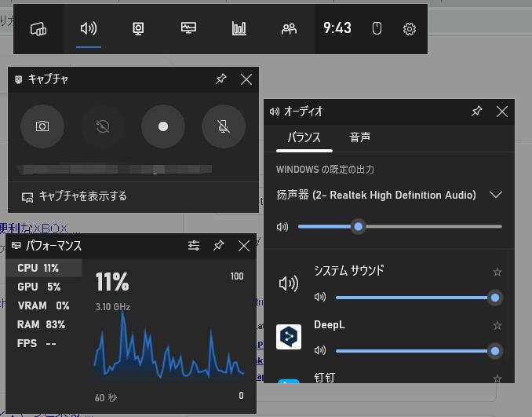
Task: Click the mouse click-through icon
Action: [377, 28]
